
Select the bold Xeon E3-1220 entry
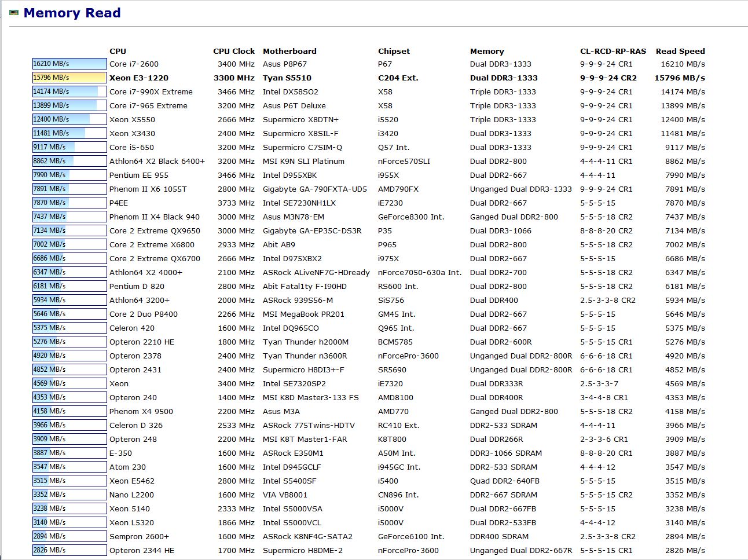point(139,78)
